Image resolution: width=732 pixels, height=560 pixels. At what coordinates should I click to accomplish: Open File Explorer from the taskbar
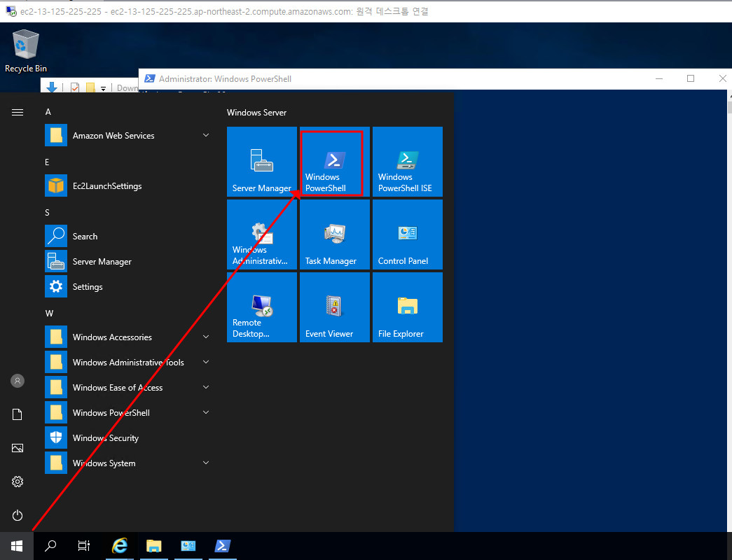154,546
